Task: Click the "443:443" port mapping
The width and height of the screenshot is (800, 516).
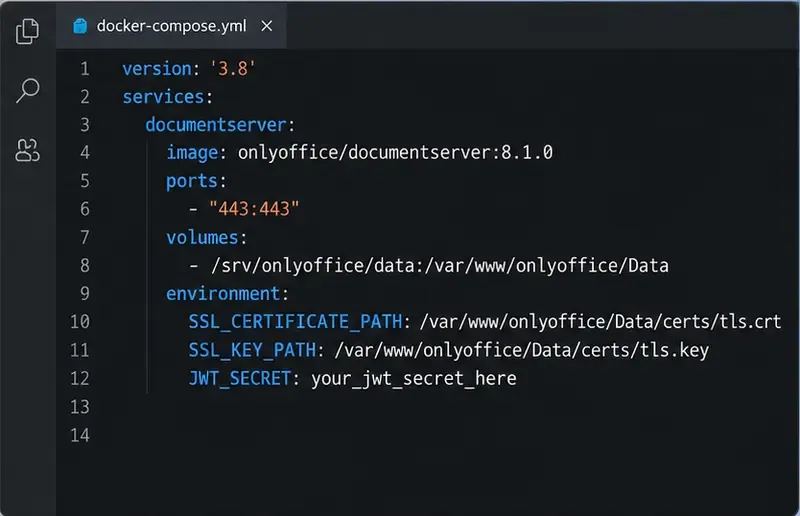Action: (254, 209)
